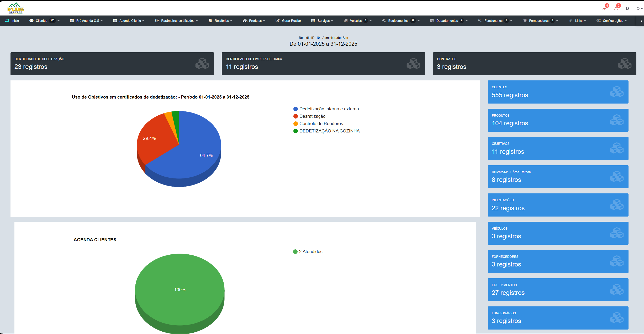644x334 pixels.
Task: Open Produtos 104 registros card
Action: point(558,120)
